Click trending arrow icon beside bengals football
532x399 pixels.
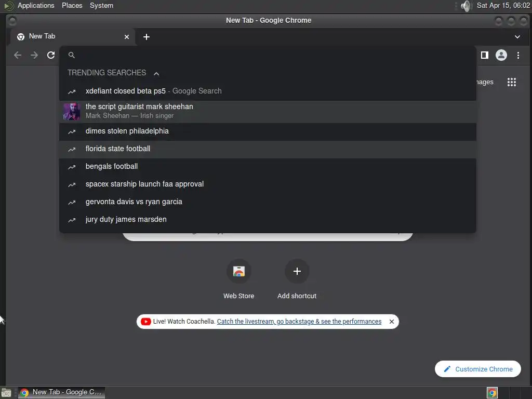click(72, 167)
